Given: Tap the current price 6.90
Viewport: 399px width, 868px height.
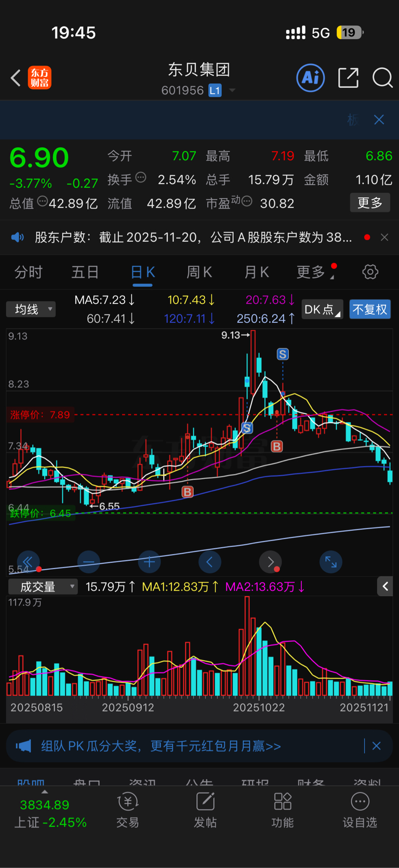Looking at the screenshot, I should 39,157.
